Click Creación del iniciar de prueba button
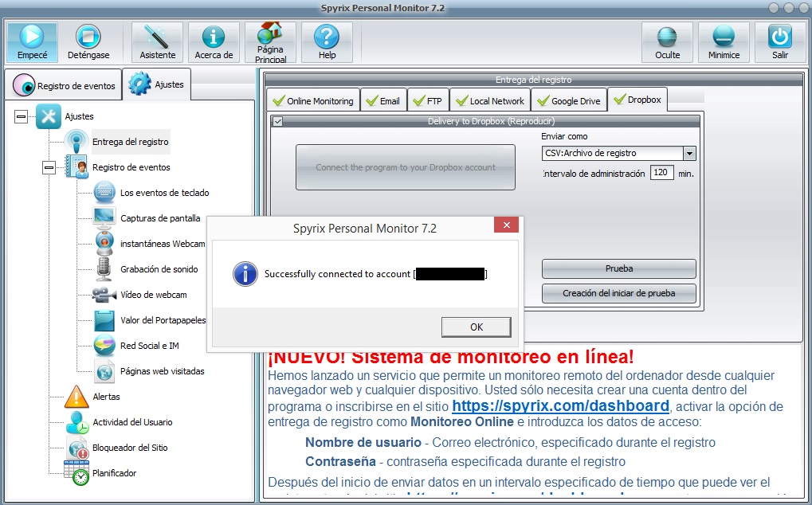The image size is (812, 505). pyautogui.click(x=619, y=293)
